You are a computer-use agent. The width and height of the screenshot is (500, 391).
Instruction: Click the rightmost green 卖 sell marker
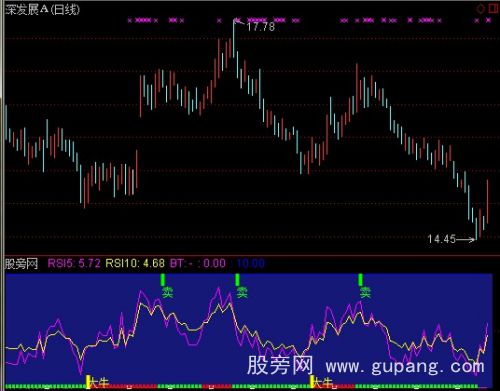[x=365, y=293]
